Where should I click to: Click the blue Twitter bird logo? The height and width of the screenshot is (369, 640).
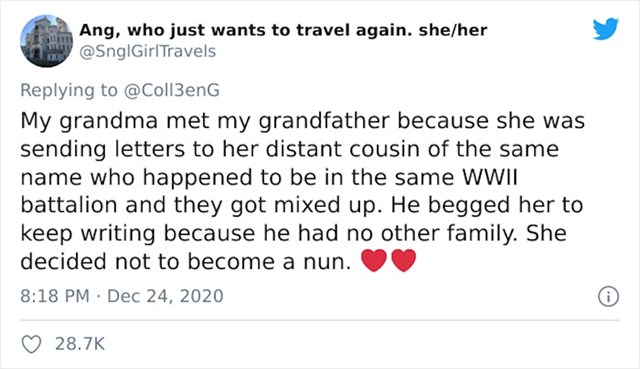coord(606,28)
